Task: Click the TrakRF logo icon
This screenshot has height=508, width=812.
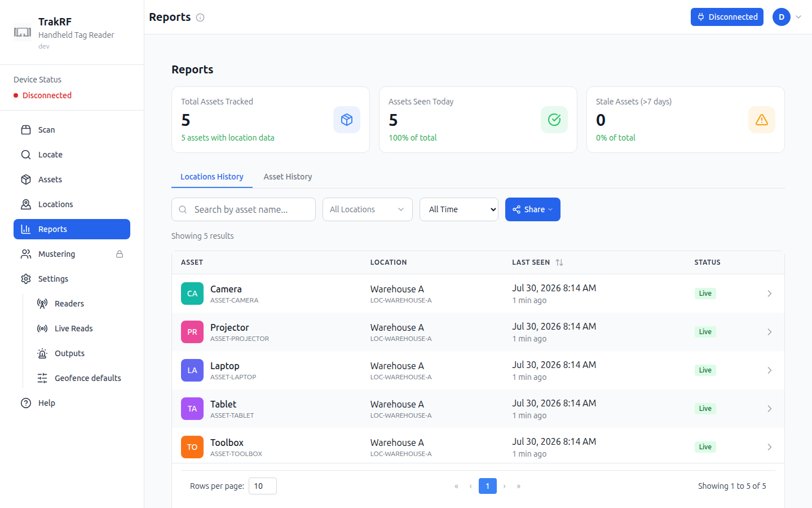Action: [23, 32]
